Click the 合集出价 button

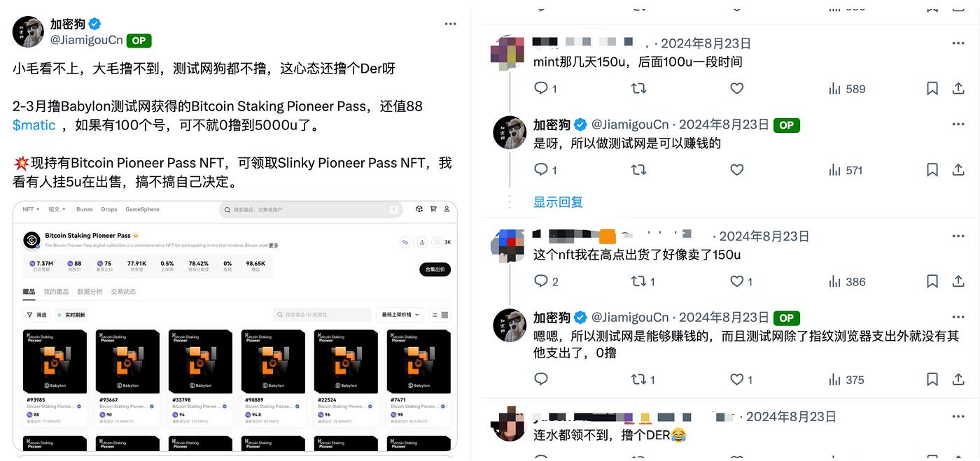tap(435, 269)
